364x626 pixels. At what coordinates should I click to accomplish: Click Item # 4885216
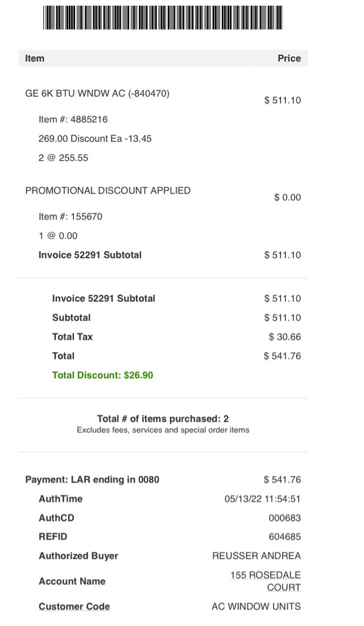click(x=73, y=120)
